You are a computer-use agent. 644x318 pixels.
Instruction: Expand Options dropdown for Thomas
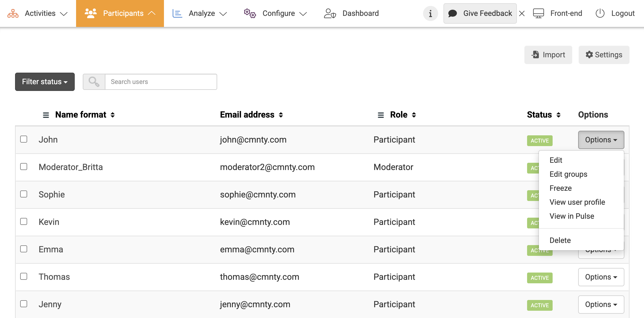(x=601, y=277)
